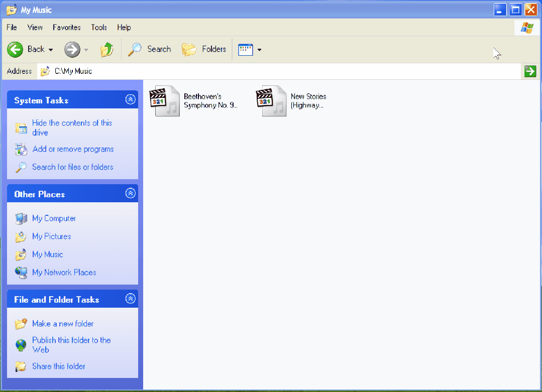542x392 pixels.
Task: Open the Tools menu
Action: (x=98, y=28)
